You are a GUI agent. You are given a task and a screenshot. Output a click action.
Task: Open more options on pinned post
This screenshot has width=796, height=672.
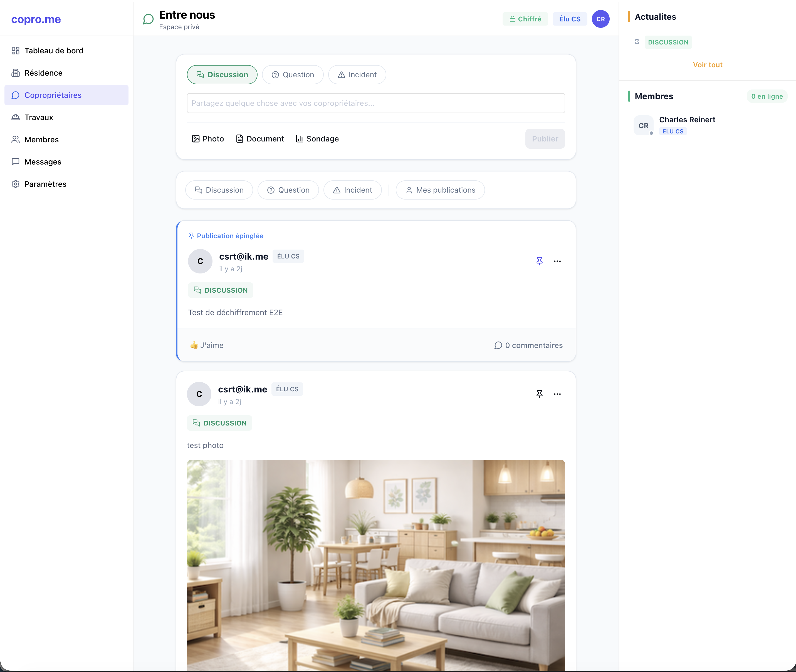[557, 261]
